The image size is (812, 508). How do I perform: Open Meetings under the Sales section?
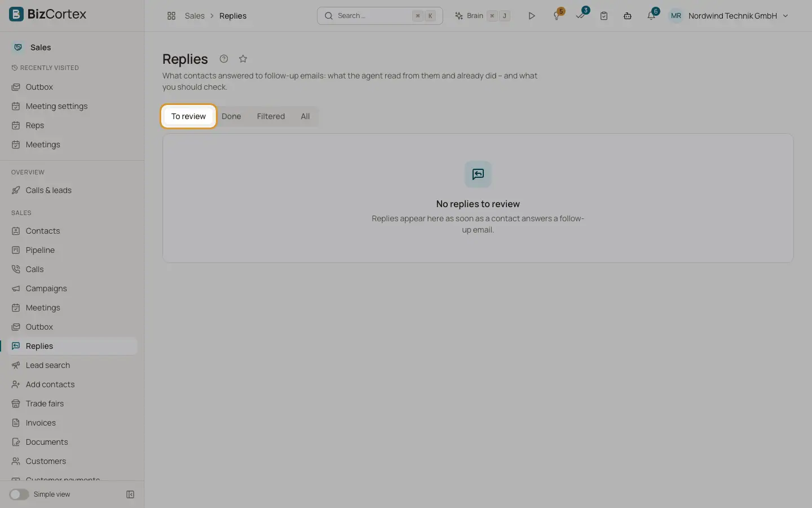(x=72, y=308)
